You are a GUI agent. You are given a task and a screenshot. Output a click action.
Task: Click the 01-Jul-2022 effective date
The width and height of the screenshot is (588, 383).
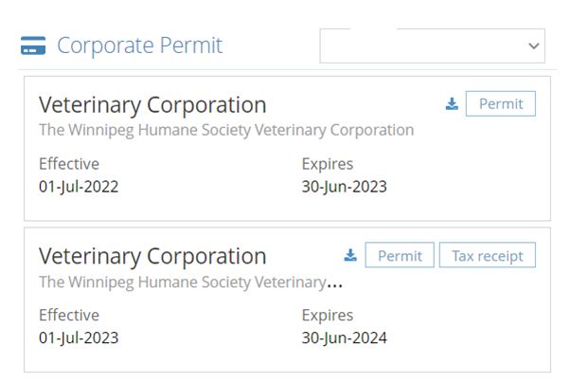point(79,186)
